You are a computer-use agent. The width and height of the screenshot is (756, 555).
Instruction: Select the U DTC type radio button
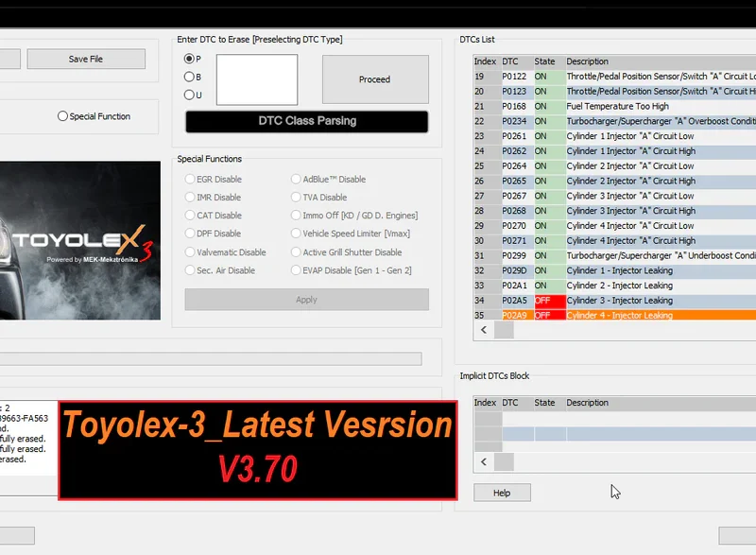[188, 95]
